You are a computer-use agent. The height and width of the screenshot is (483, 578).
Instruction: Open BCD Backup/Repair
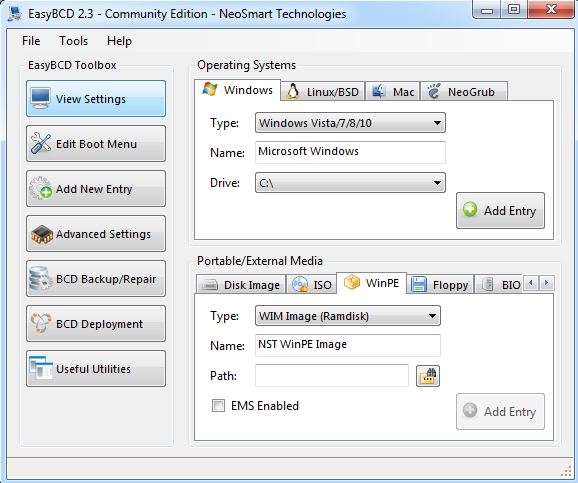click(96, 279)
